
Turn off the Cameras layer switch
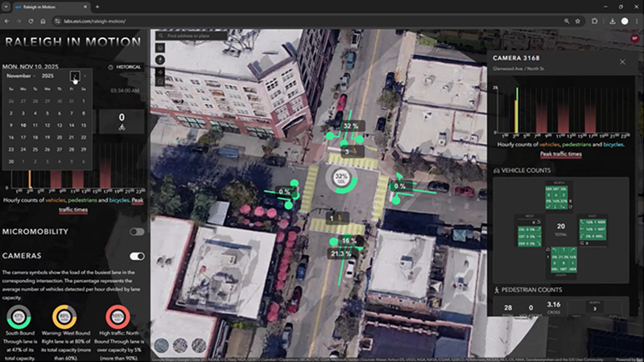pyautogui.click(x=137, y=256)
